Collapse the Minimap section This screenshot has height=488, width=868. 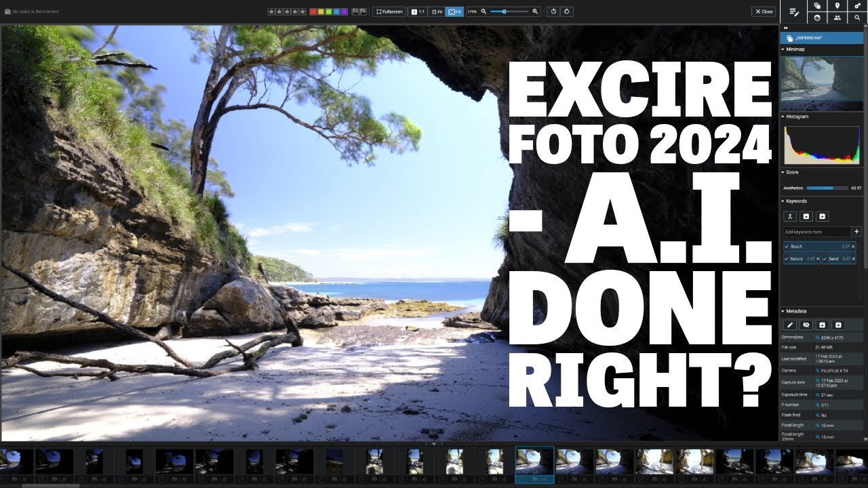click(x=783, y=49)
